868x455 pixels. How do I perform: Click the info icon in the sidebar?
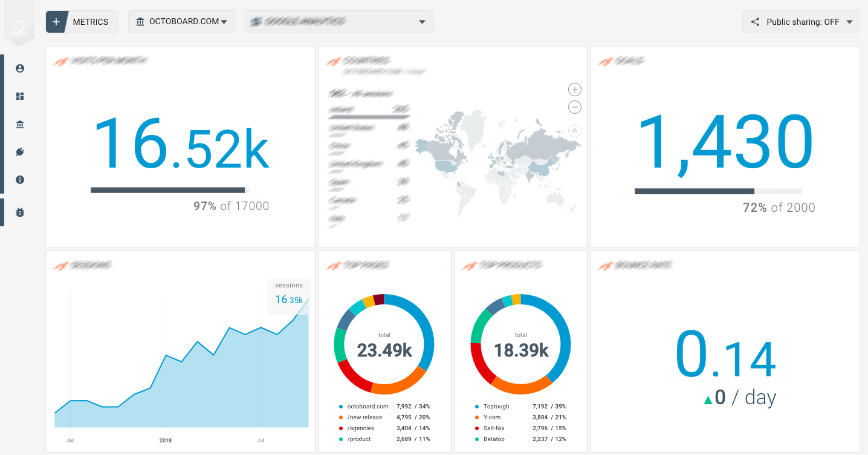pyautogui.click(x=20, y=180)
